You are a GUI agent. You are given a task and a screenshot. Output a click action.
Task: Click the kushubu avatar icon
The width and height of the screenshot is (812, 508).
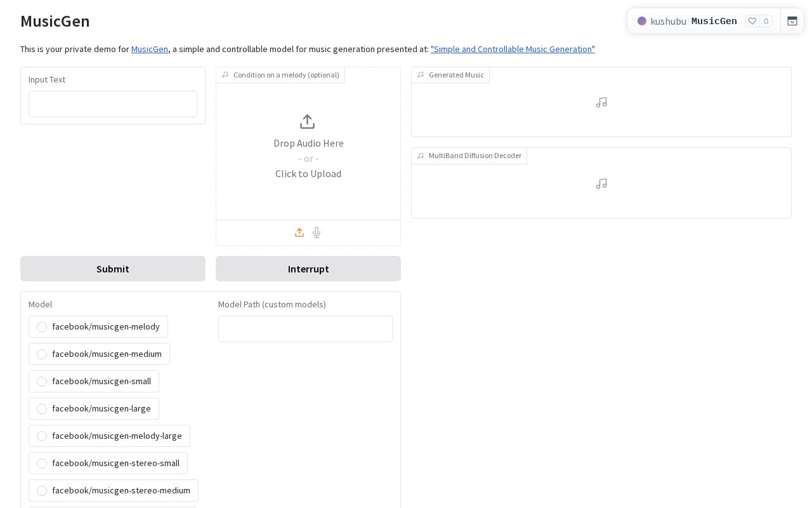click(642, 21)
